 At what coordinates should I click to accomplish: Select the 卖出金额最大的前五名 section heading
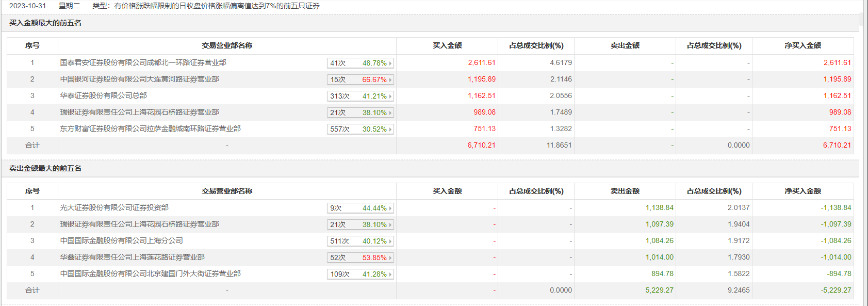(x=45, y=168)
